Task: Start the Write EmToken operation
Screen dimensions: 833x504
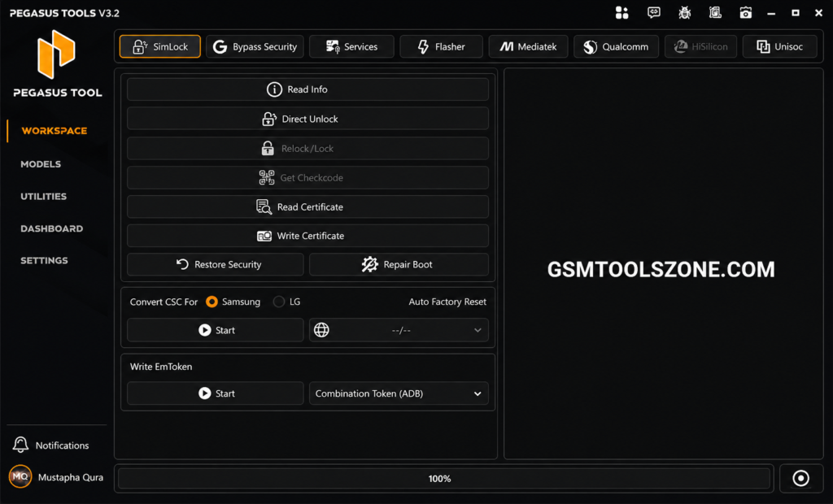Action: (x=215, y=393)
